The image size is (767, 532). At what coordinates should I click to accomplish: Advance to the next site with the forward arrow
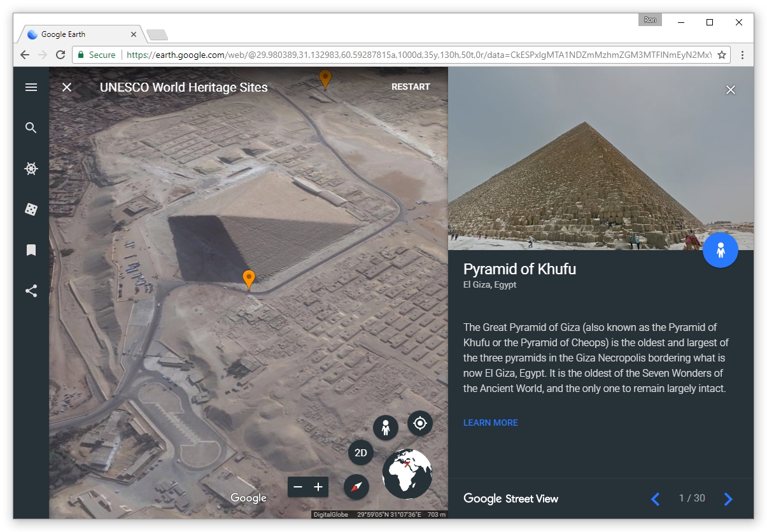tap(728, 499)
